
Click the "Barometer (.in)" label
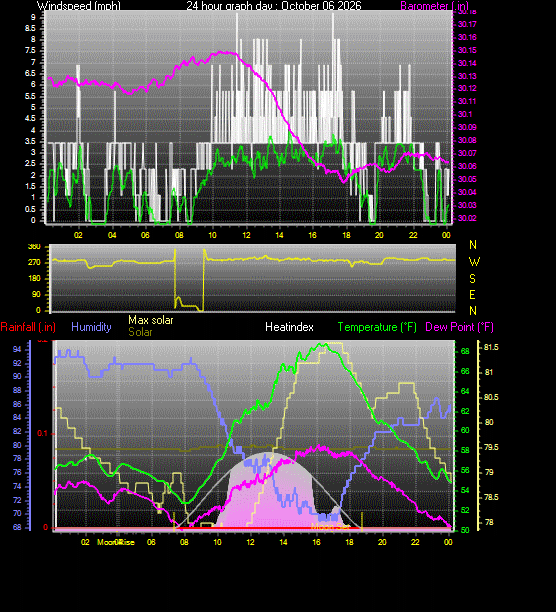pos(434,6)
